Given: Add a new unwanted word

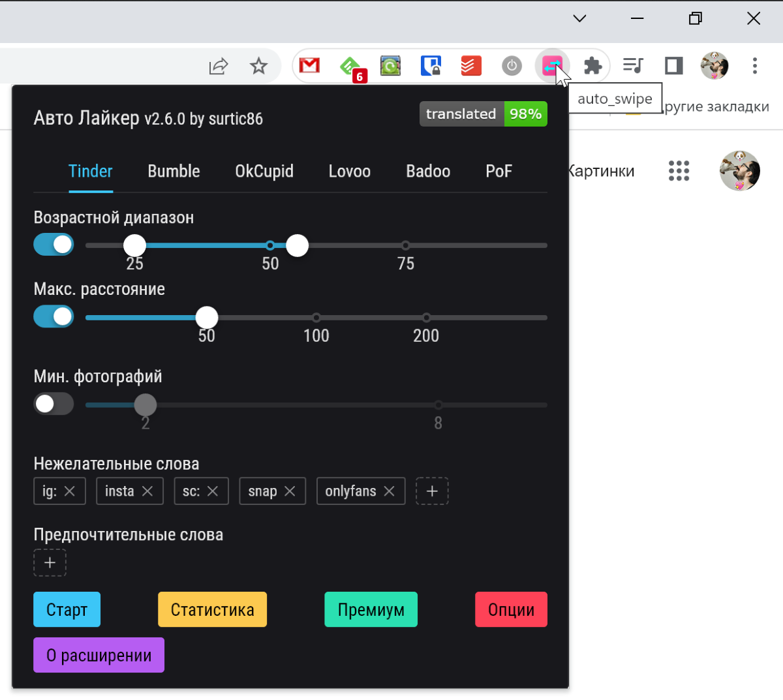Looking at the screenshot, I should [432, 491].
